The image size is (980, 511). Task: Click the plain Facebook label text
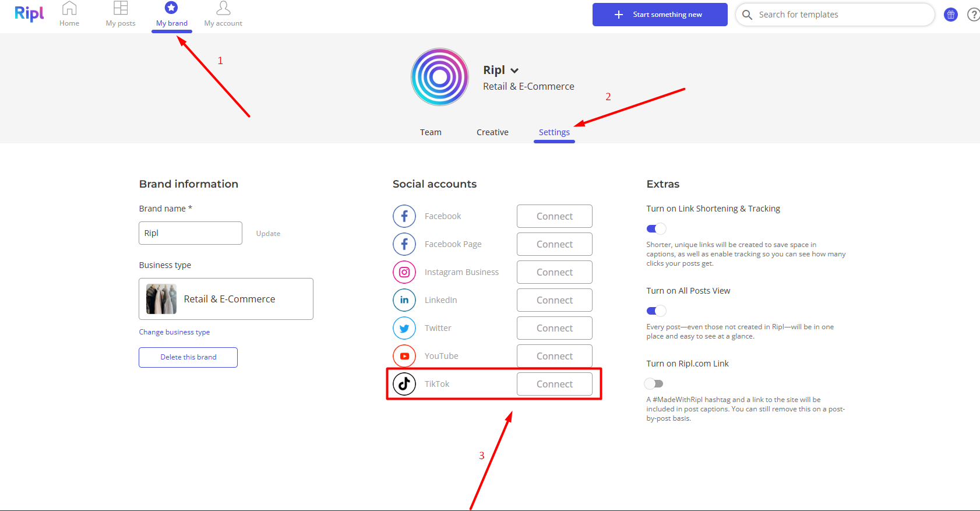(x=443, y=216)
